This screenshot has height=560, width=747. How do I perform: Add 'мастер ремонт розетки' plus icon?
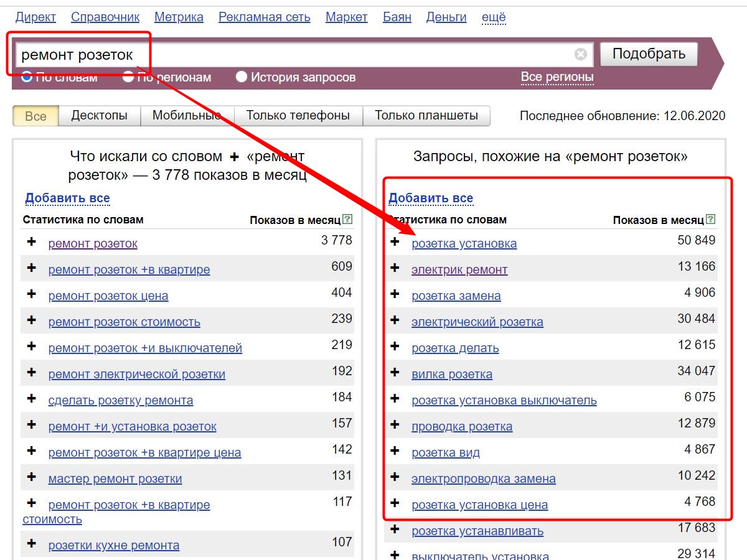point(32,477)
